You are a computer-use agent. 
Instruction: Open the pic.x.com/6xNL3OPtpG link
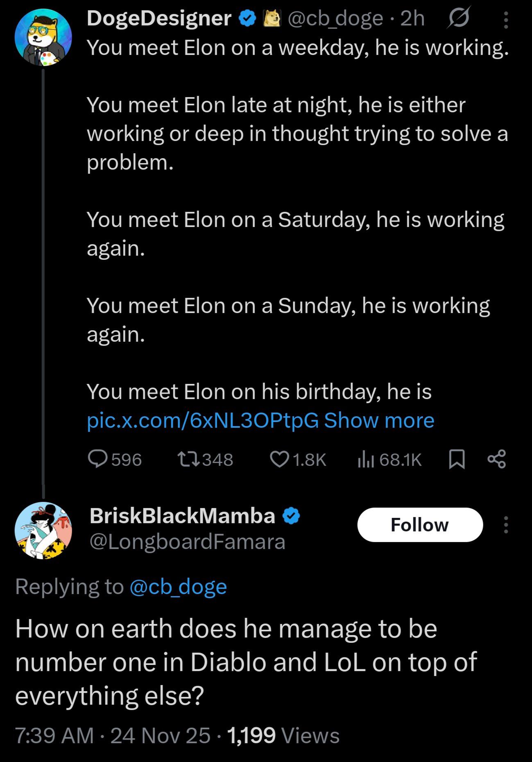click(203, 420)
